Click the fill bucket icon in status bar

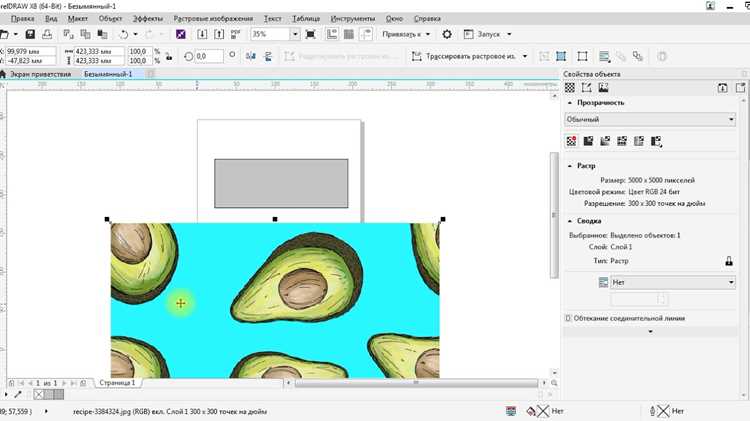[x=531, y=411]
